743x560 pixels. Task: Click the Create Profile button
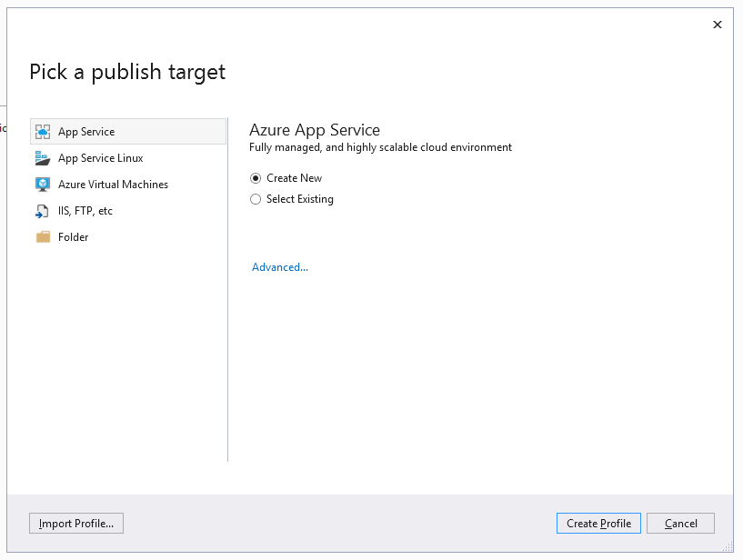598,523
